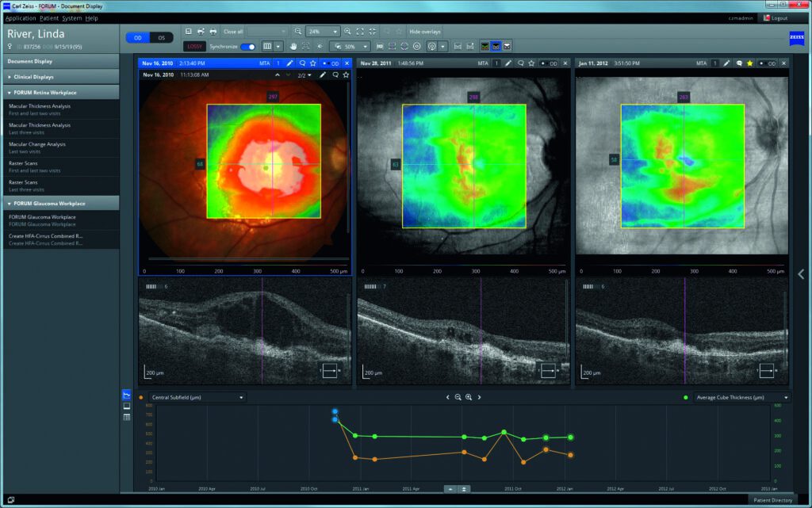Click the pencil edit icon in Jan 11, 2012 header
812x508 pixels.
pos(726,63)
